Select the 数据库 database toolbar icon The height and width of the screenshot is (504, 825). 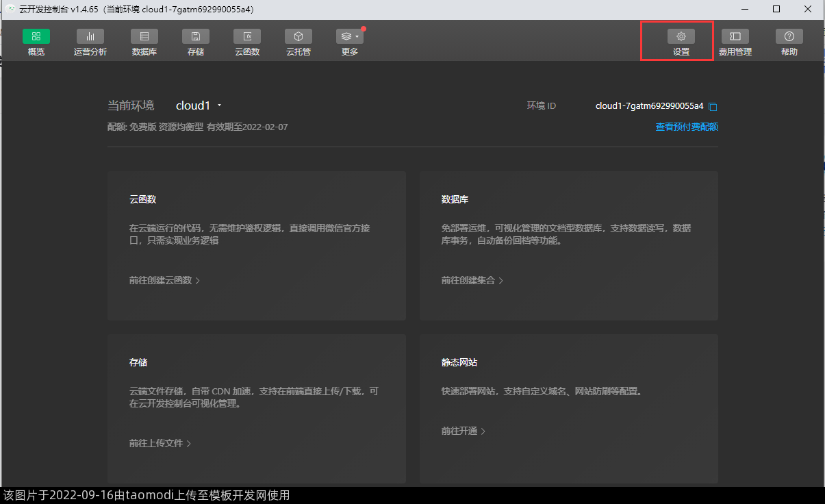click(144, 36)
